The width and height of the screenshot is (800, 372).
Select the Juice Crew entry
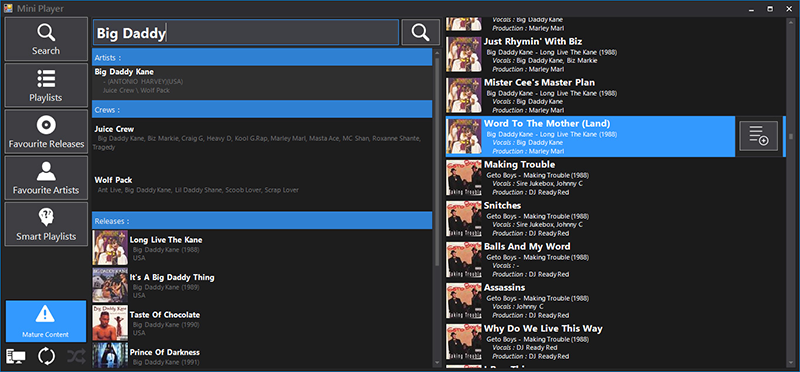[262, 138]
